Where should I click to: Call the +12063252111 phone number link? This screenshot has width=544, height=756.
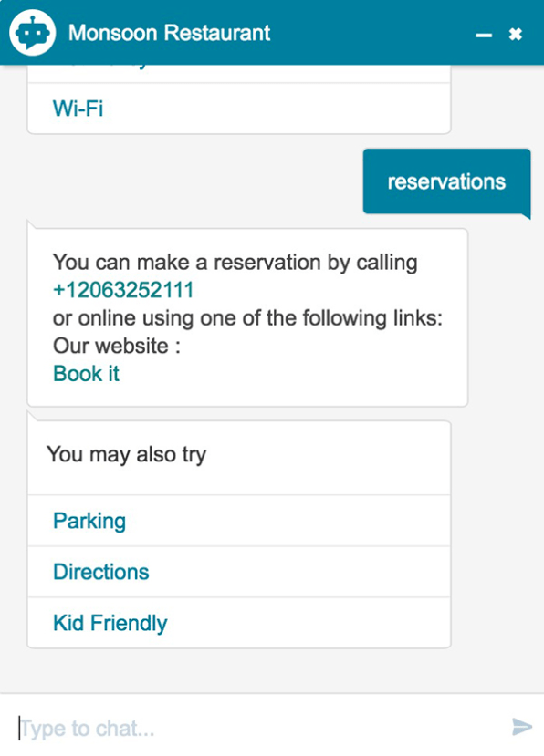click(123, 290)
